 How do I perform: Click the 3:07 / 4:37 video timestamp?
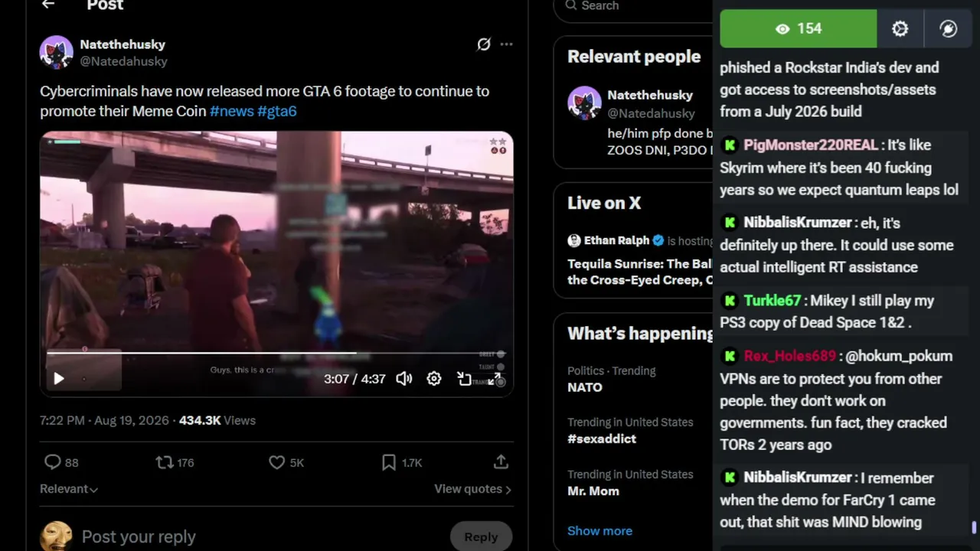coord(354,379)
